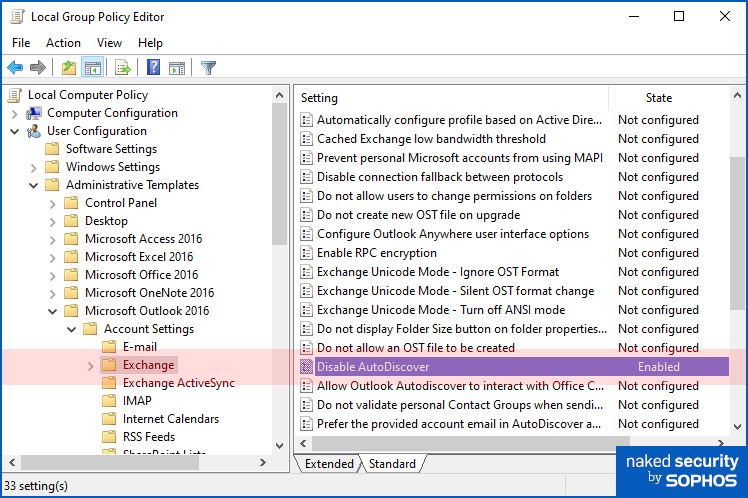Image resolution: width=748 pixels, height=498 pixels.
Task: Select Exchange Unicode Mode - Turn off ANSI mode
Action: (441, 310)
